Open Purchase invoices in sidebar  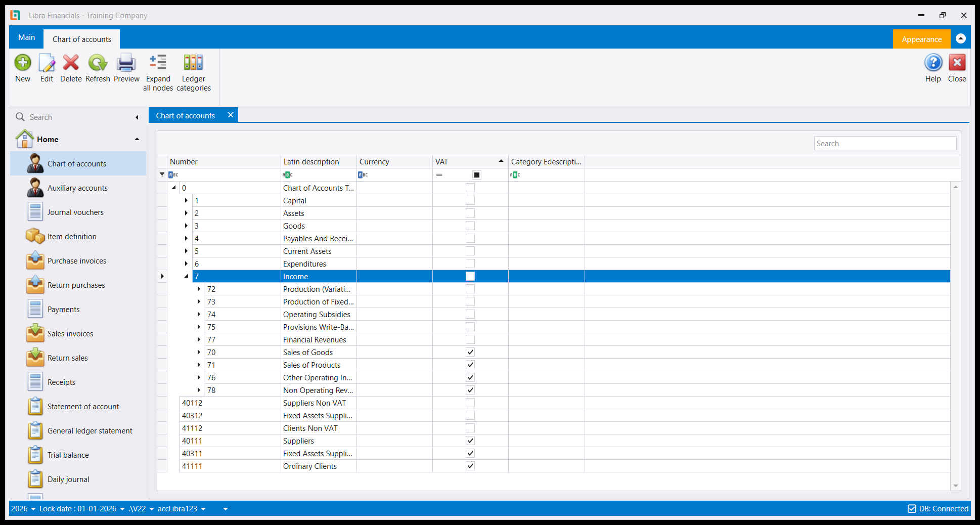(x=78, y=261)
